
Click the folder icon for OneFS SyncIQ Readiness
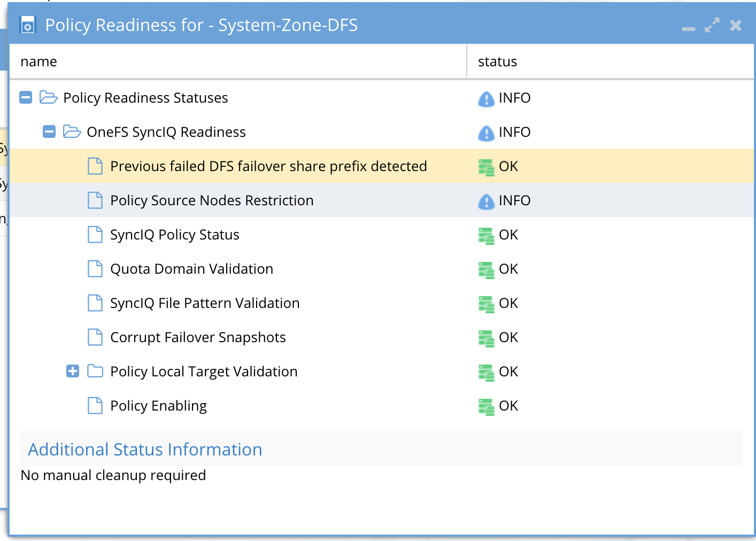pyautogui.click(x=72, y=132)
